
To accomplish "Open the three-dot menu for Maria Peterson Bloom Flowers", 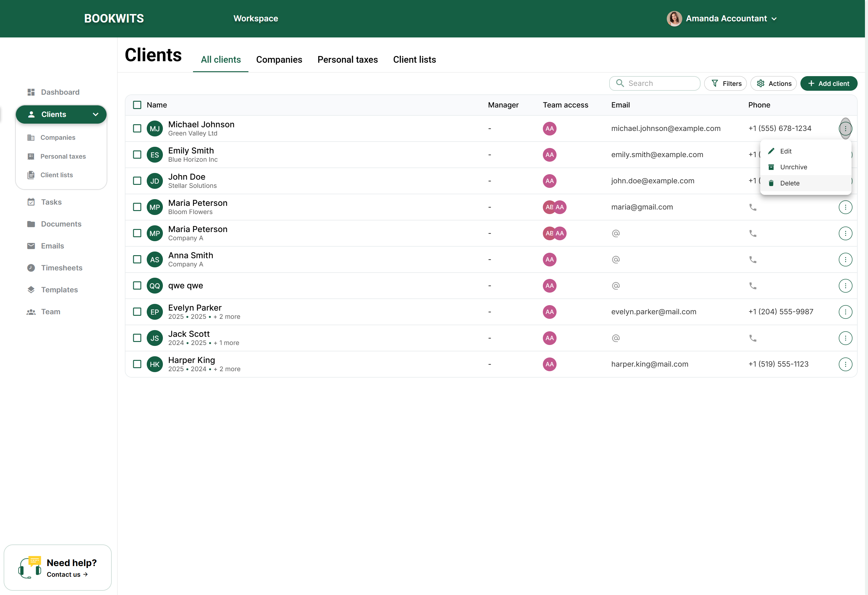I will coord(845,207).
